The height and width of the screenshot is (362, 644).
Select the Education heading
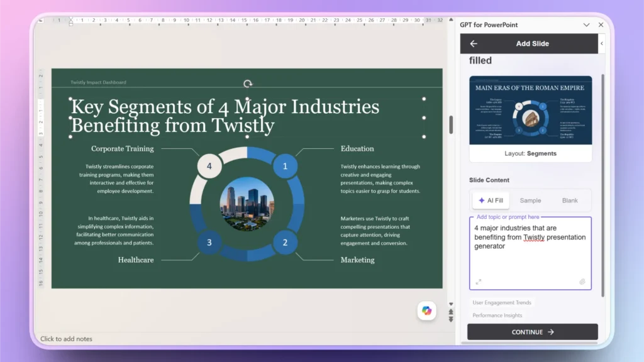357,148
